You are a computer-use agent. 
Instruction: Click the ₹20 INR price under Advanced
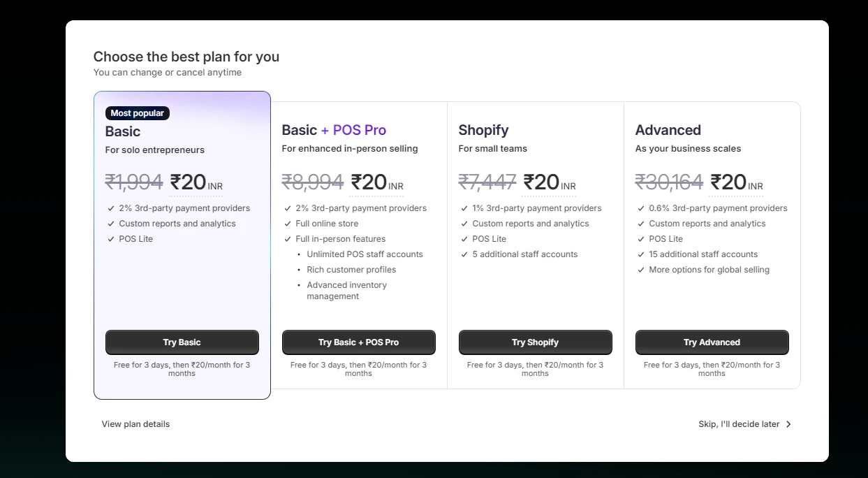click(737, 183)
